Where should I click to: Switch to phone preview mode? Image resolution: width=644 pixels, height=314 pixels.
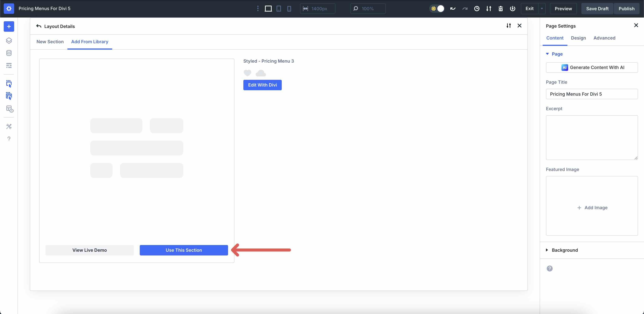tap(289, 8)
